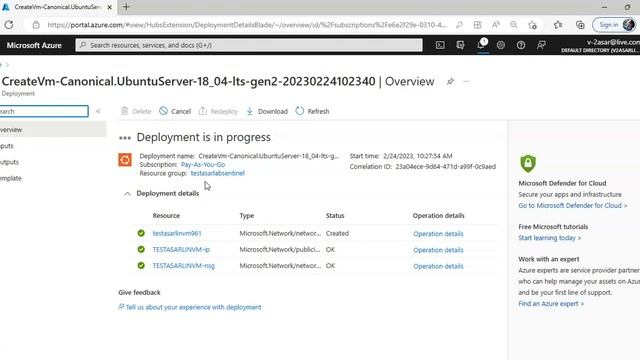Open the Pay-As-You-Go subscription link
Image resolution: width=640 pixels, height=360 pixels.
click(203, 164)
